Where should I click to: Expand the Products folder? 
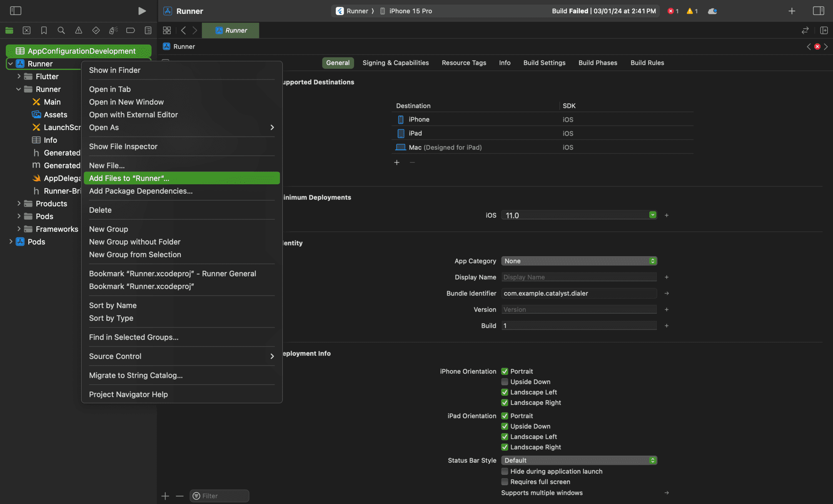(19, 204)
